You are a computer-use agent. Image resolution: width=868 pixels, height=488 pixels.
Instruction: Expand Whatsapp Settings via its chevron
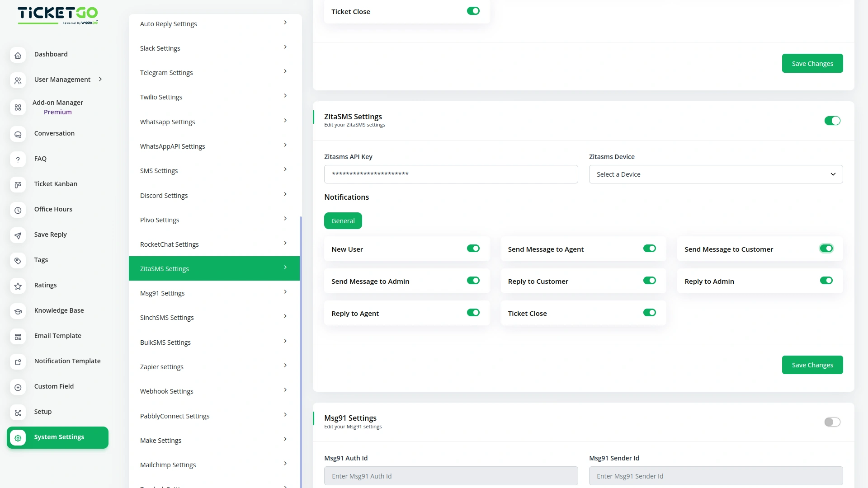point(285,121)
